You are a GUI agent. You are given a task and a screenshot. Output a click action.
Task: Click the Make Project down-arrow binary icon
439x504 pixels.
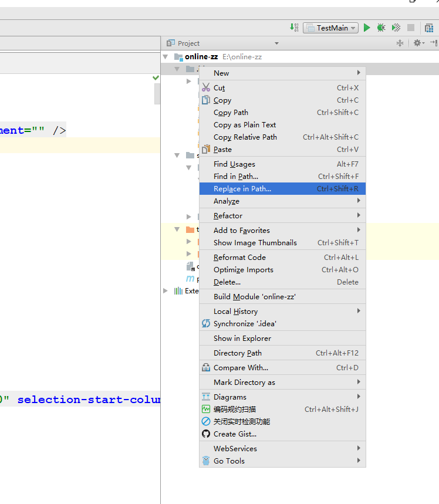294,28
